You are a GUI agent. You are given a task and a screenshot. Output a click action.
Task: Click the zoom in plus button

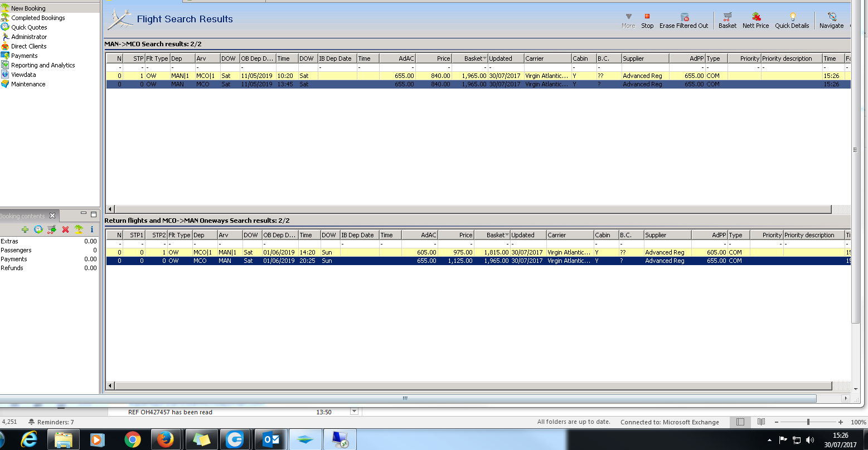tap(841, 422)
